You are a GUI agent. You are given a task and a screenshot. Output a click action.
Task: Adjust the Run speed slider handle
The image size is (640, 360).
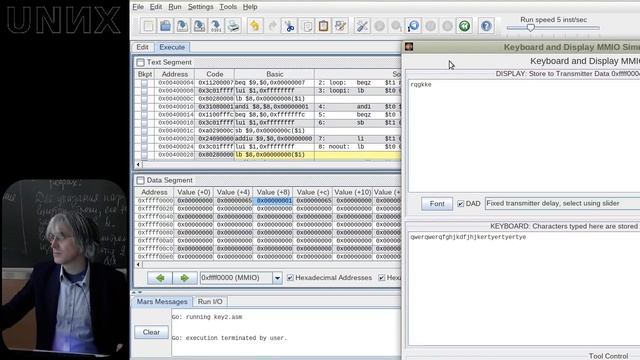pyautogui.click(x=530, y=28)
